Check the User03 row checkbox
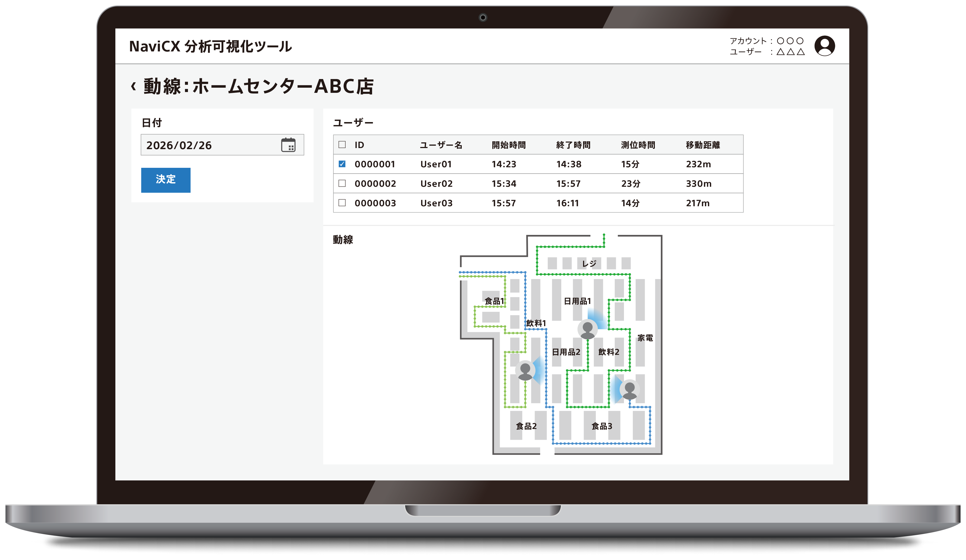 click(342, 203)
